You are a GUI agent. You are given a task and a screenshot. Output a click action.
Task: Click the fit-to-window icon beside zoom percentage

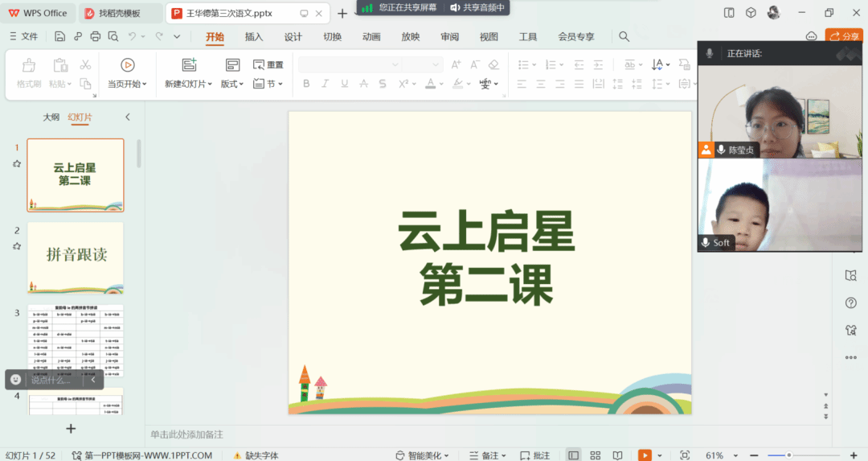point(685,455)
